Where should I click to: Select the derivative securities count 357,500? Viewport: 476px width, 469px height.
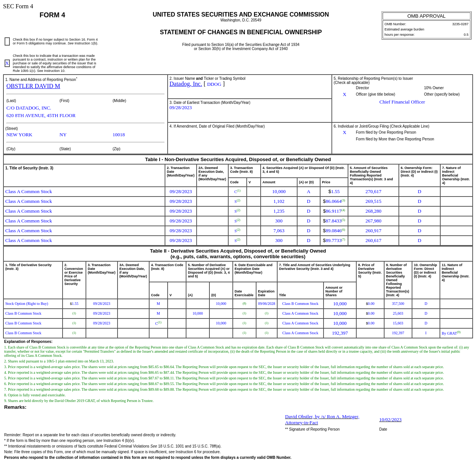pyautogui.click(x=398, y=304)
